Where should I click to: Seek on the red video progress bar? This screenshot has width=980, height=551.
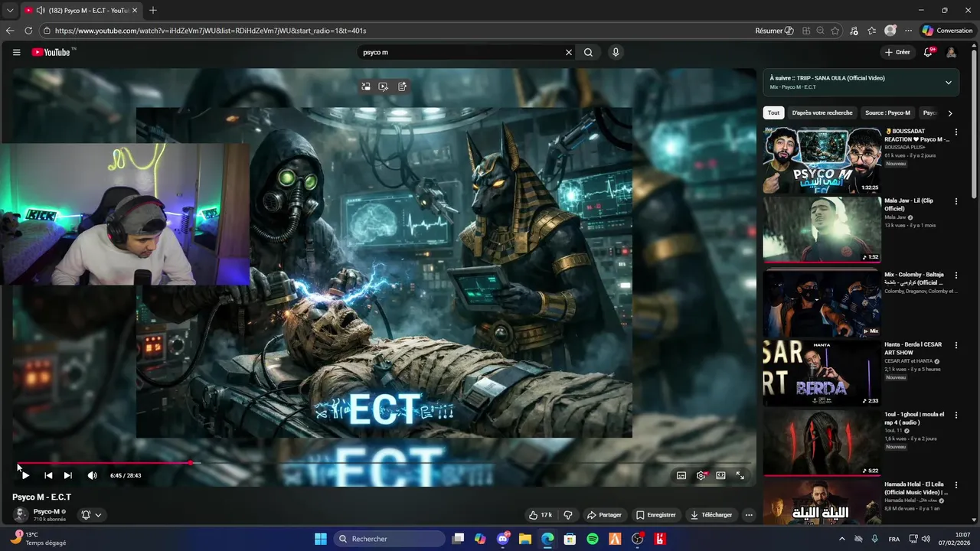click(x=385, y=463)
